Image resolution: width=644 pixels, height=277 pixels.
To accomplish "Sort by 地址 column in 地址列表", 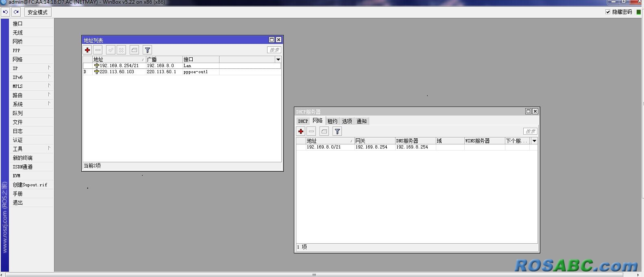I will 119,59.
